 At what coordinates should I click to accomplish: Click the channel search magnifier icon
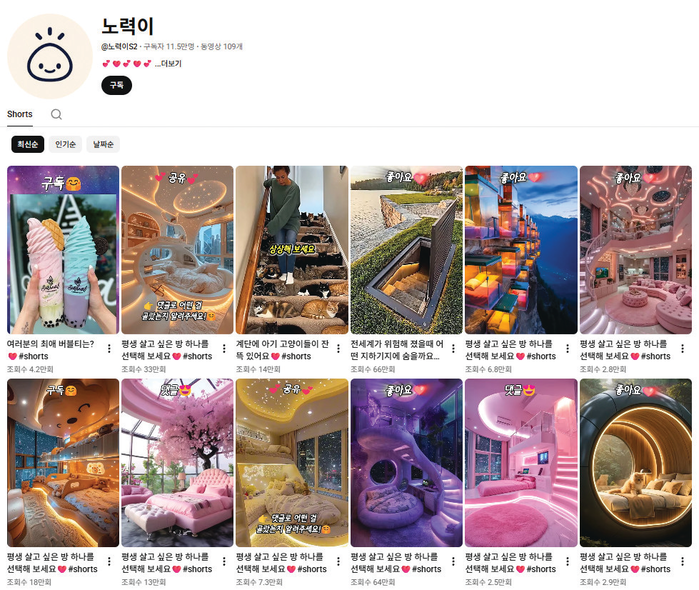56,114
